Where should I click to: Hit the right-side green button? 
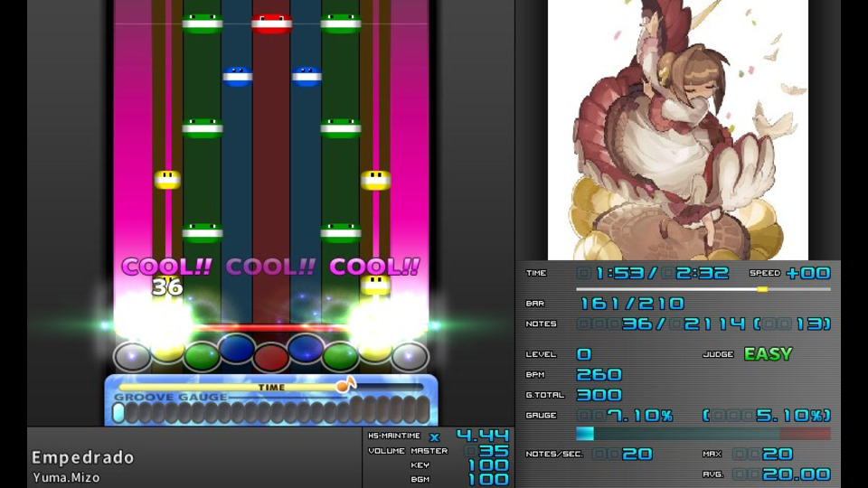tap(341, 356)
